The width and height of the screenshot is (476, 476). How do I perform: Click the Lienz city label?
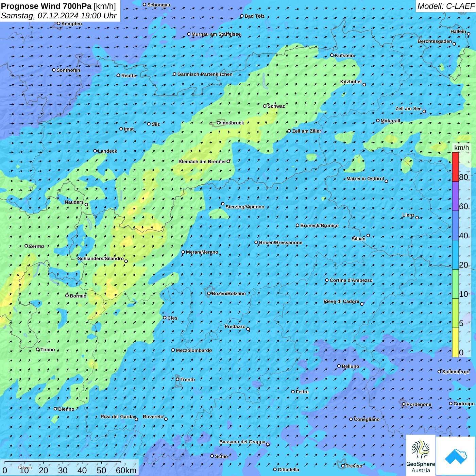[408, 215]
